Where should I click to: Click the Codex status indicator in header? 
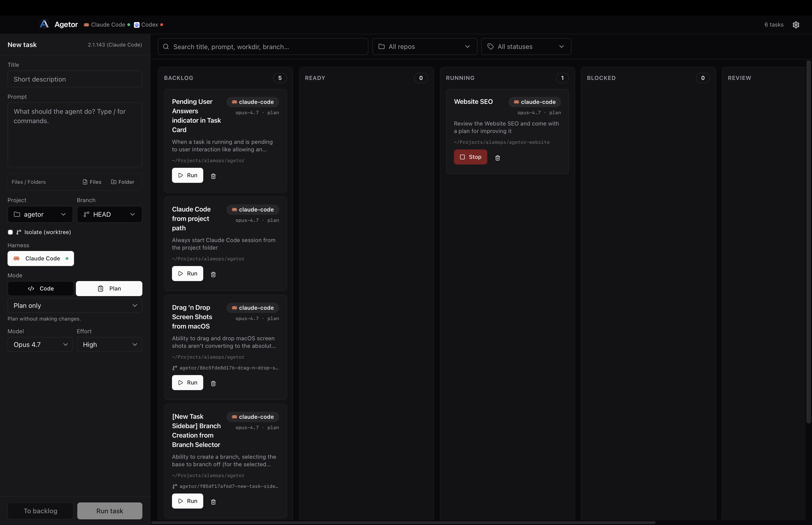tap(148, 24)
